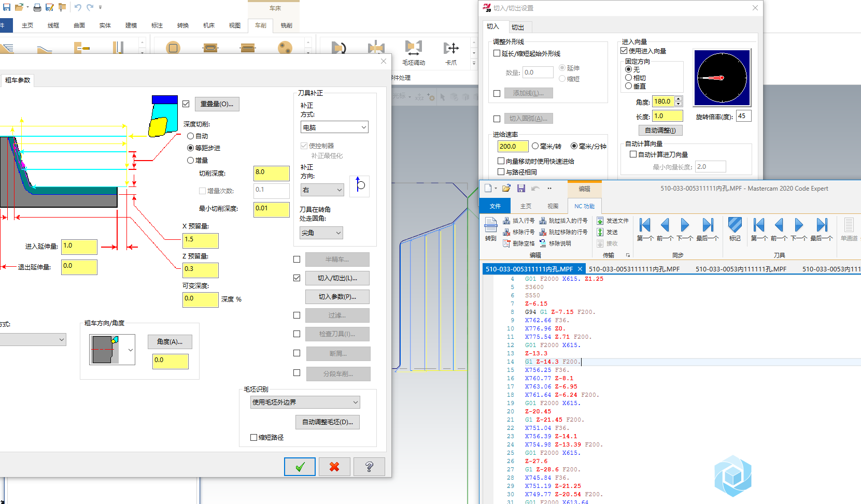The image size is (861, 504).
Task: Click the Save icon in the Mastercam quick access toolbar
Action: [x=7, y=7]
